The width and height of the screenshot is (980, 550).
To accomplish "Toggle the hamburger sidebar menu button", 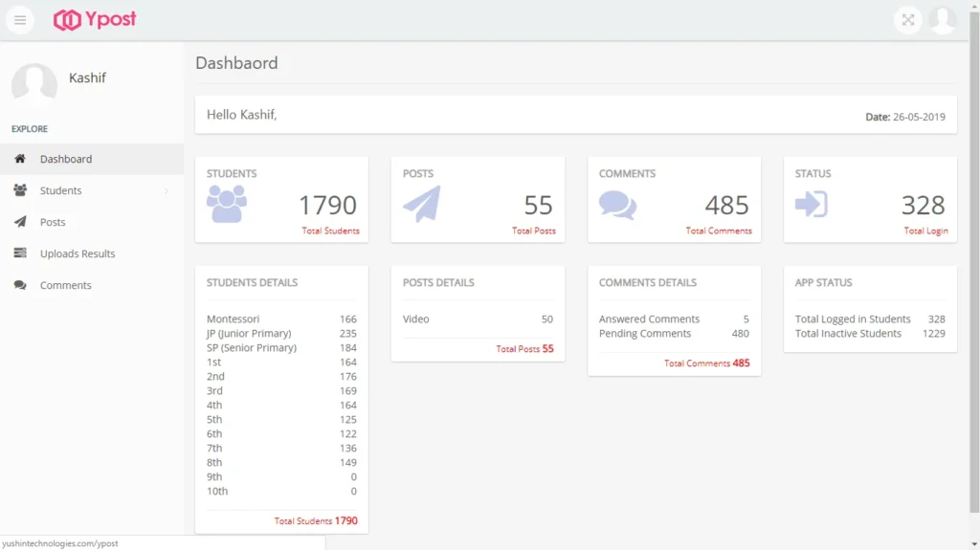I will 20,20.
